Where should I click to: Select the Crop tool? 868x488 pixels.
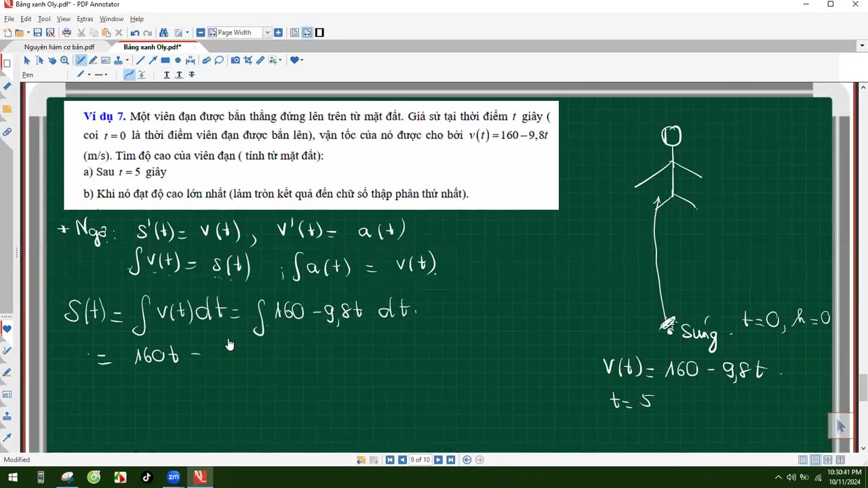[x=248, y=60]
